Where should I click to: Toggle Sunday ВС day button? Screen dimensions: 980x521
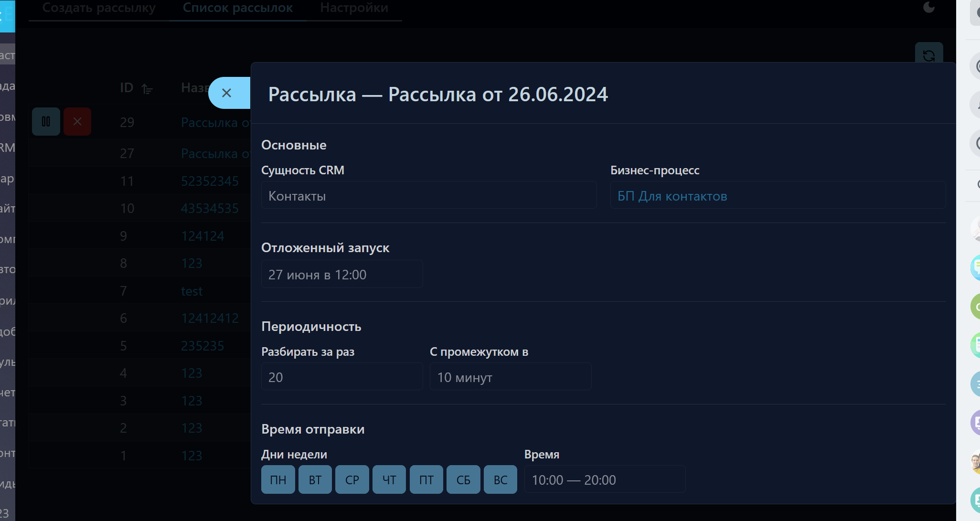(x=500, y=479)
